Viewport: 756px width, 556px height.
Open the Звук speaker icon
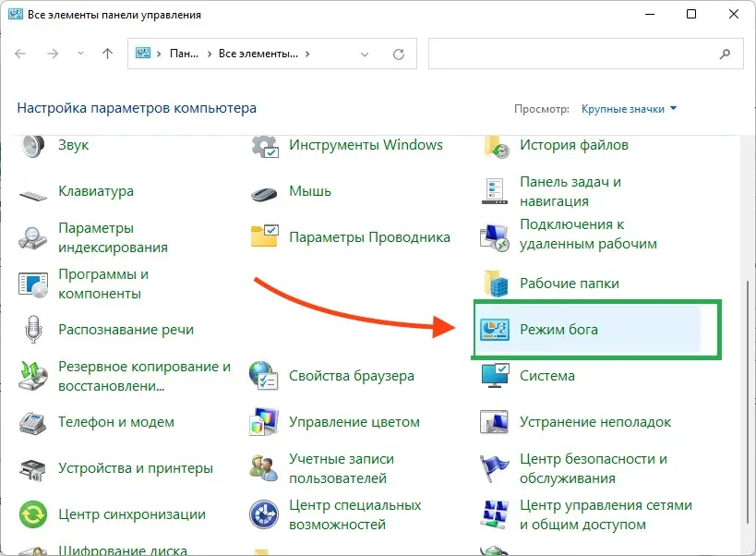coord(33,146)
